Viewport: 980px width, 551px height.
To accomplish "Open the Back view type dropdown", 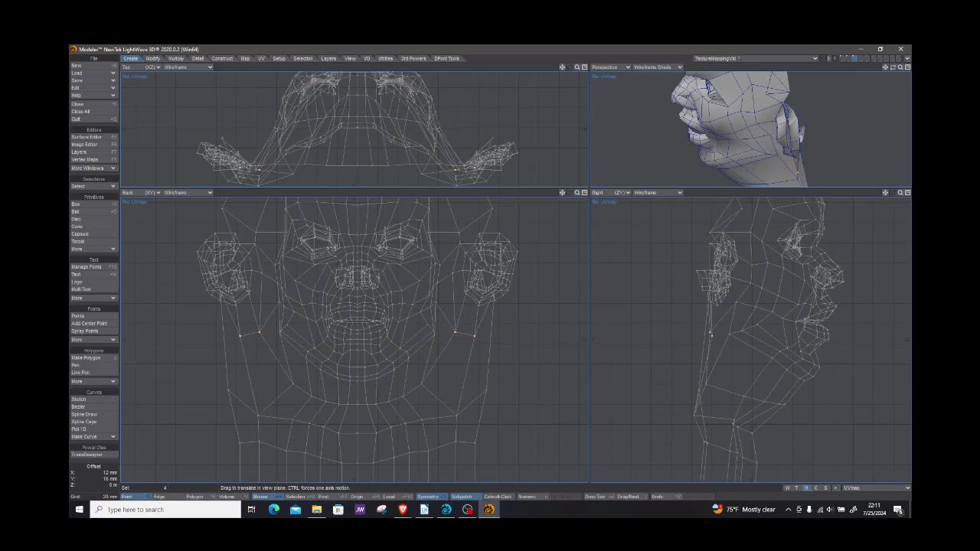I will [x=142, y=193].
